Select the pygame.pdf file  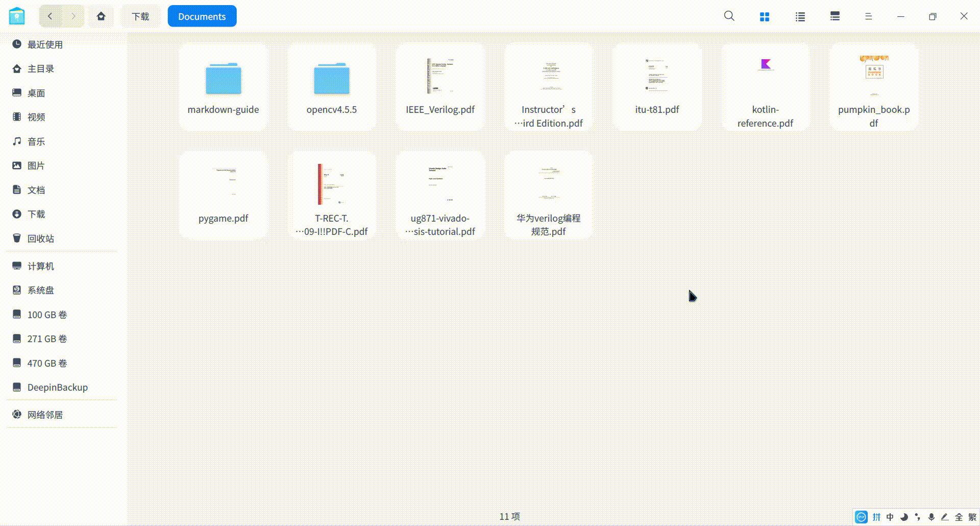coord(223,194)
